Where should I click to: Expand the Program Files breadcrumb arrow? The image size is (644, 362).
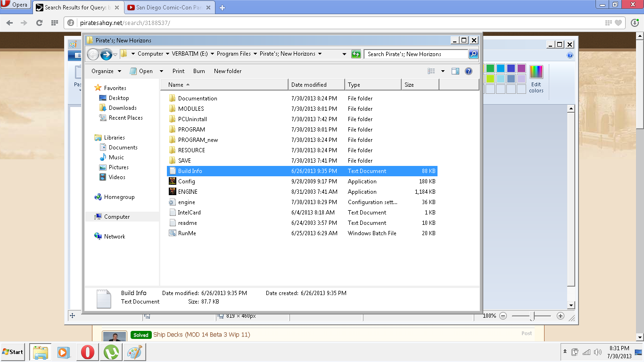[255, 54]
